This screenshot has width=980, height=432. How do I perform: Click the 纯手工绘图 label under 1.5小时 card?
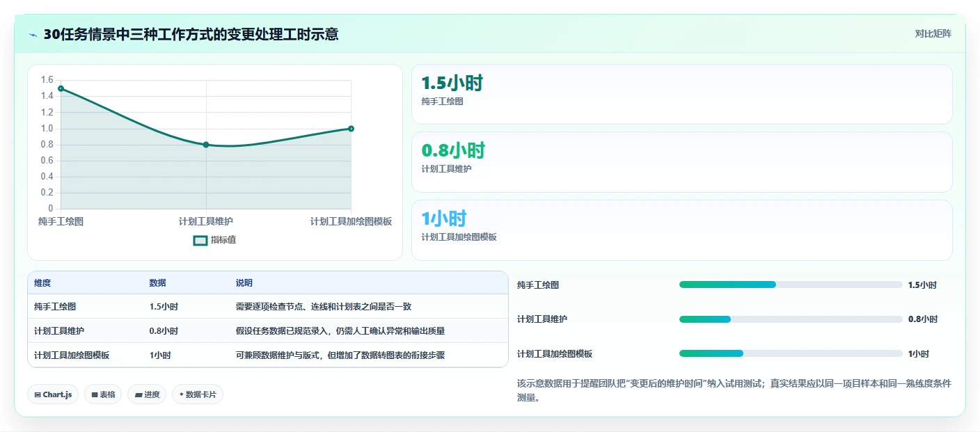[x=442, y=102]
